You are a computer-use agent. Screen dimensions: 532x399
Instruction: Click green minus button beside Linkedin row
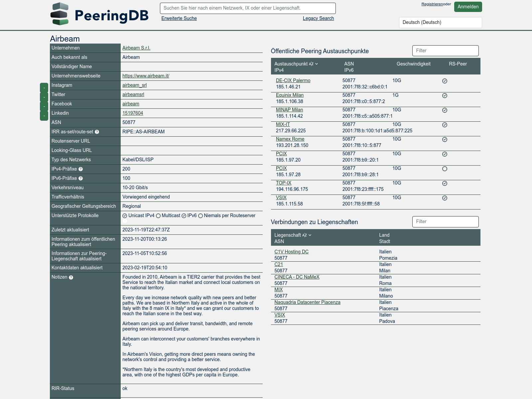[44, 116]
